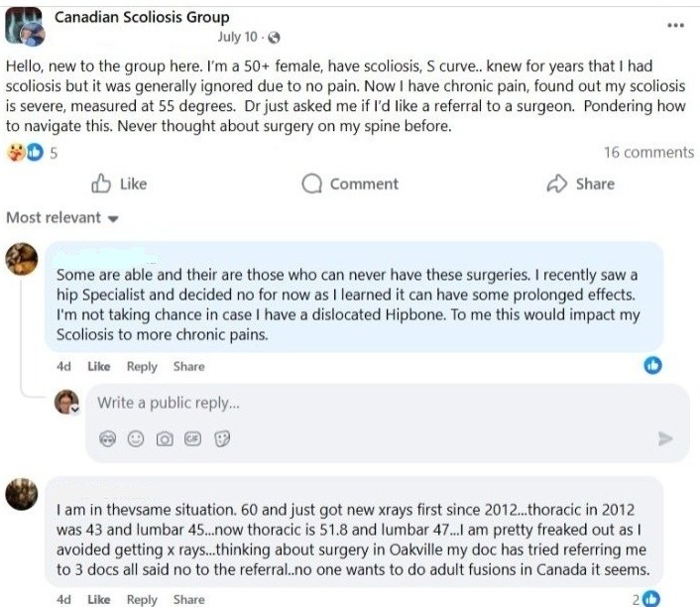Image resolution: width=700 pixels, height=607 pixels.
Task: Click the like reaction on the first comment
Action: point(652,366)
